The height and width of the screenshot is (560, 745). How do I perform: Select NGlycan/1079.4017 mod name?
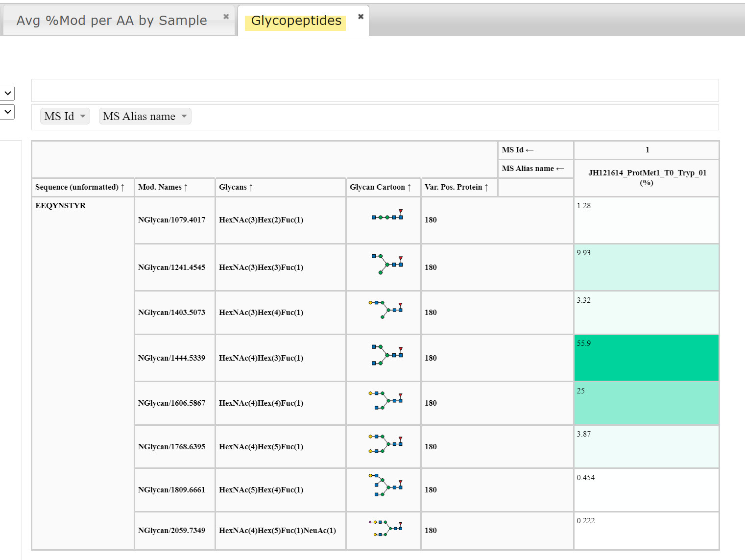(171, 220)
